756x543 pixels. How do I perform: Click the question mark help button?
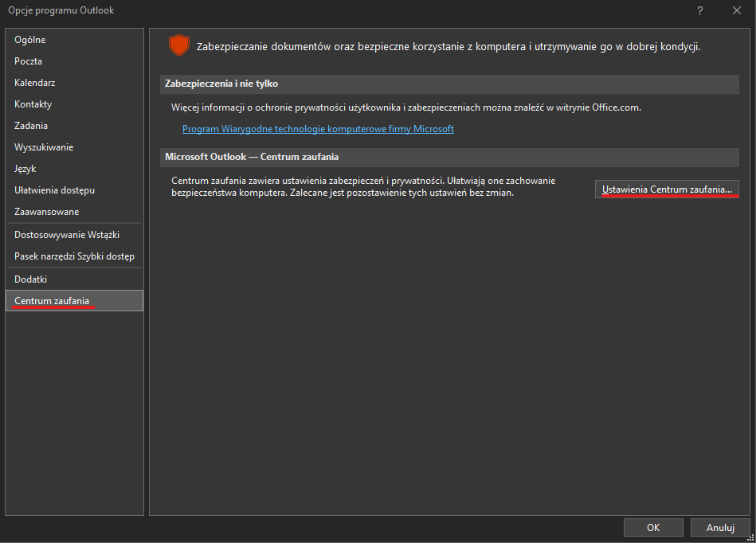[x=700, y=10]
